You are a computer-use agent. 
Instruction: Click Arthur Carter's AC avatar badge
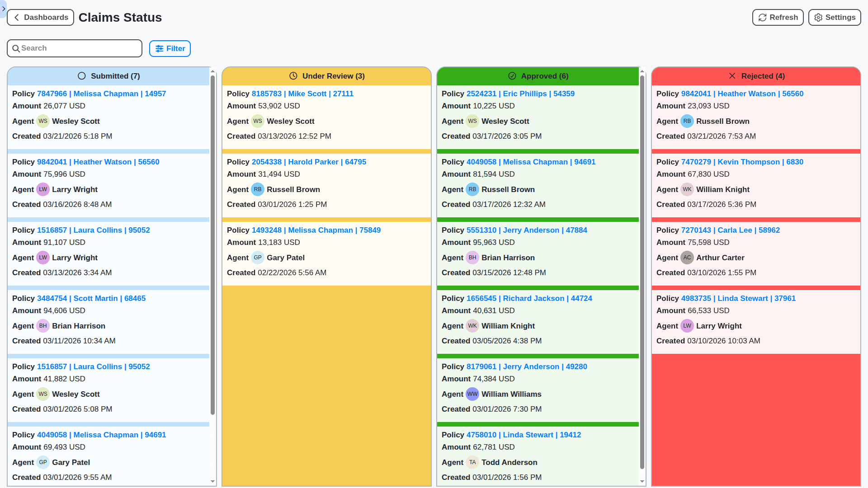tap(687, 258)
